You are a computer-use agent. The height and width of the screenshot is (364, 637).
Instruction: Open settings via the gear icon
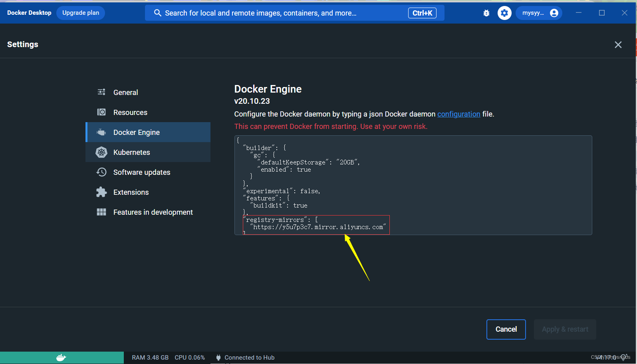504,13
